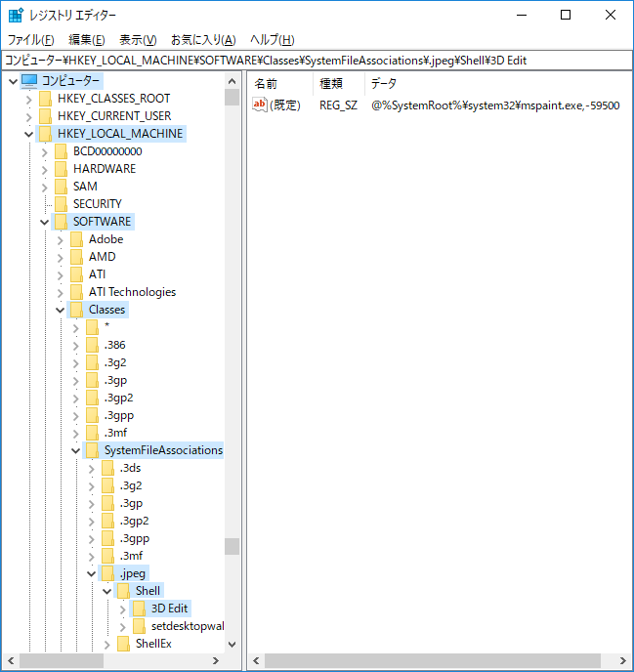Collapse the SOFTWARE key
Image resolution: width=634 pixels, height=672 pixels.
[44, 222]
